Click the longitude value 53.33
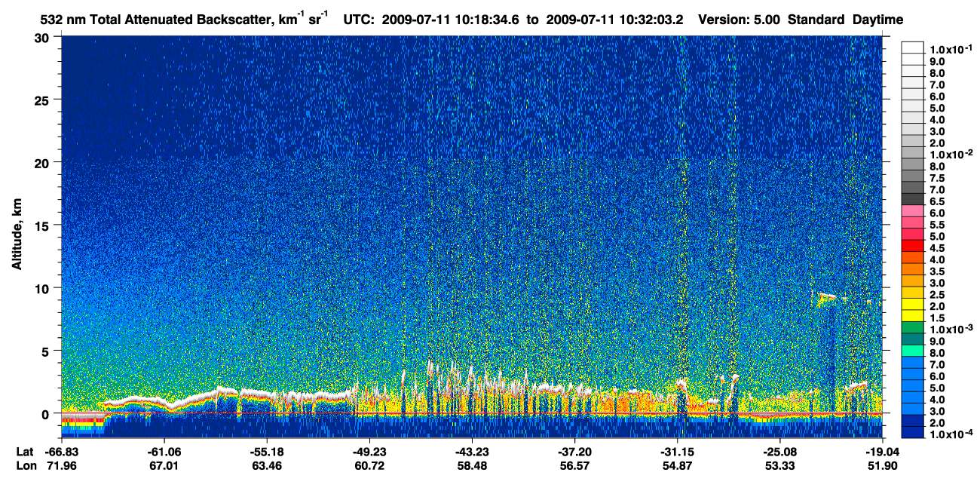Image resolution: width=980 pixels, height=503 pixels. [779, 465]
